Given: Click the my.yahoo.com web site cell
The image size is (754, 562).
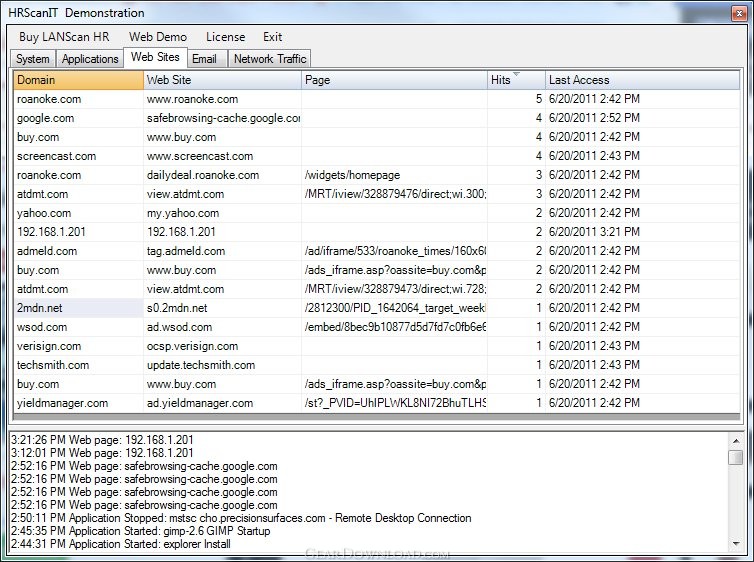Looking at the screenshot, I should (222, 213).
